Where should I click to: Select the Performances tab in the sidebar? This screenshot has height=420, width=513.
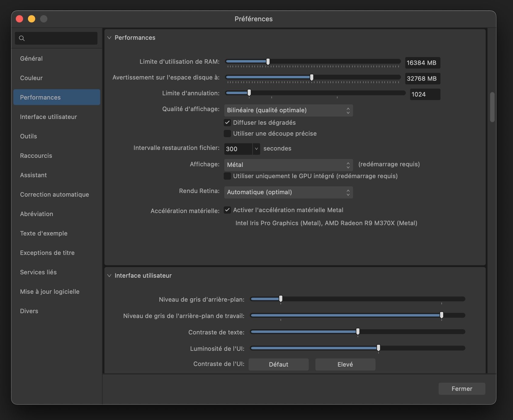coord(40,97)
